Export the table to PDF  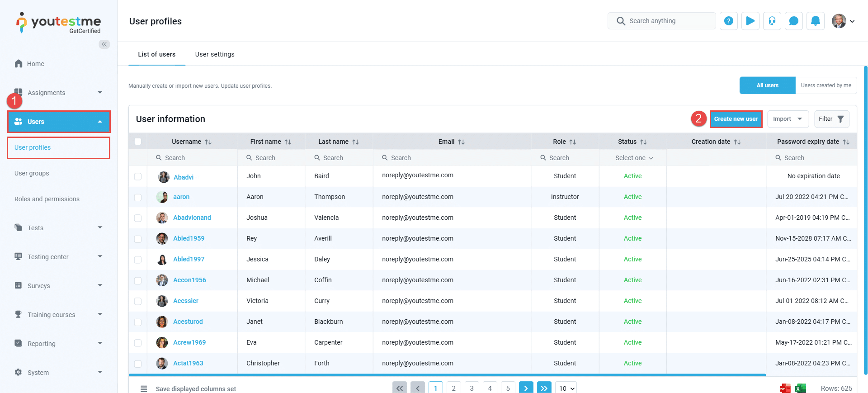point(785,388)
